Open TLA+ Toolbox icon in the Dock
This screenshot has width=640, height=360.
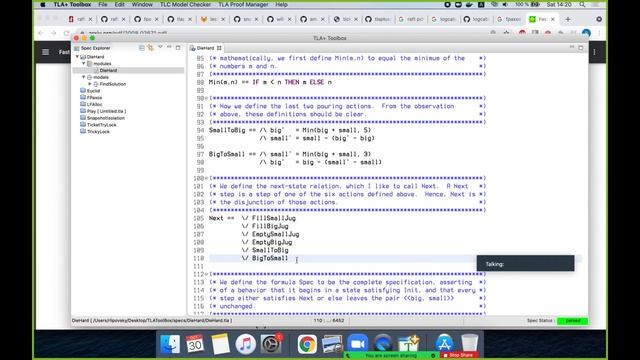click(409, 344)
